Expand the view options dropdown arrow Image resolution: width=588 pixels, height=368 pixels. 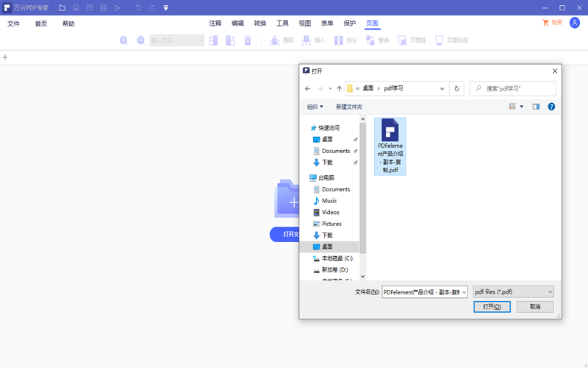(522, 107)
